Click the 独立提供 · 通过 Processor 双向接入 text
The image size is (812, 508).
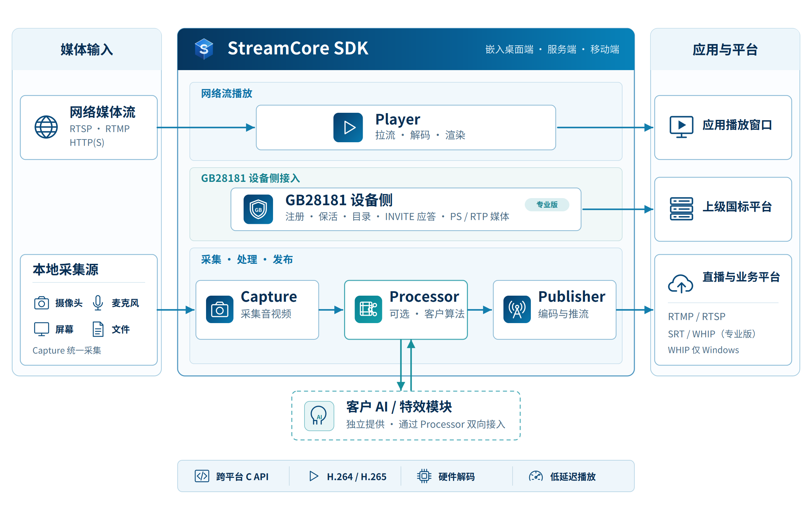(x=426, y=424)
